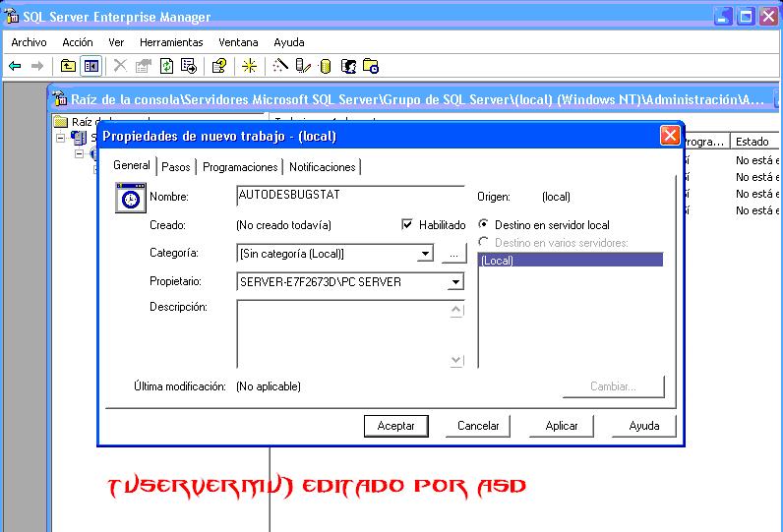Click Descripción scrollbar up arrow
Screen dimensions: 783x532
coord(455,310)
